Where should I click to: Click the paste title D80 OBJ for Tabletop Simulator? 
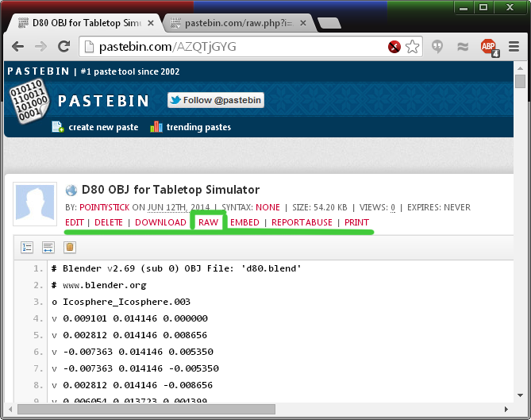pos(171,190)
